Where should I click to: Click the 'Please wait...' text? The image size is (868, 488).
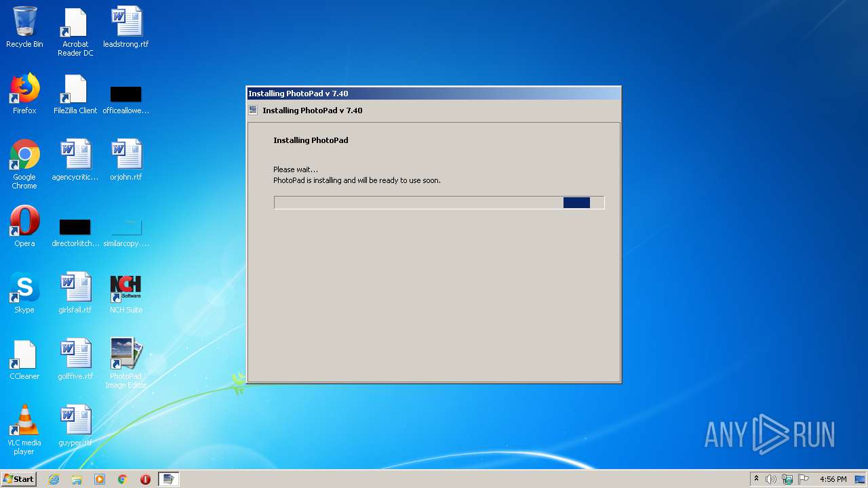(296, 169)
